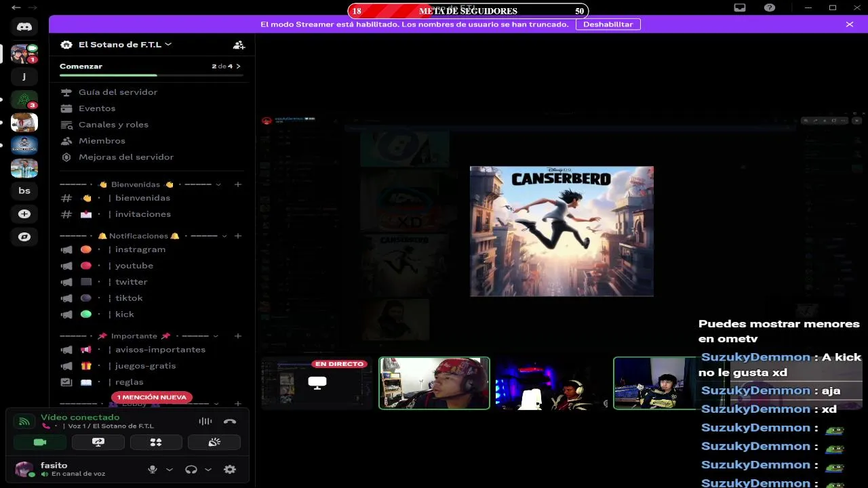
Task: Open the server labeled j
Action: tap(24, 76)
